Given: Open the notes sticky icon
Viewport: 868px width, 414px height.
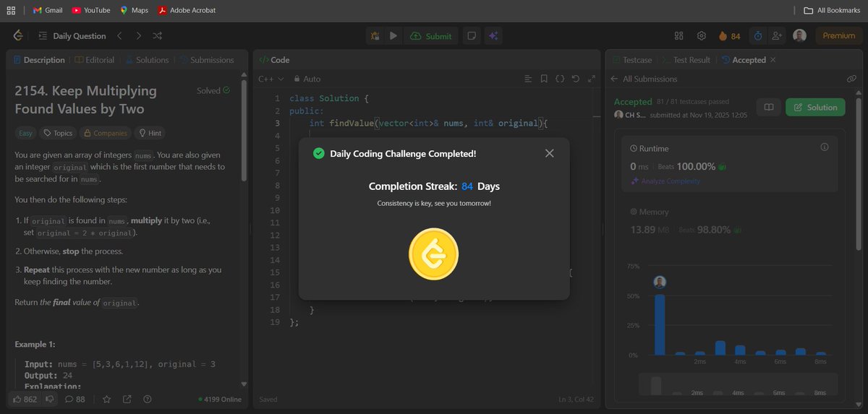Looking at the screenshot, I should point(471,35).
